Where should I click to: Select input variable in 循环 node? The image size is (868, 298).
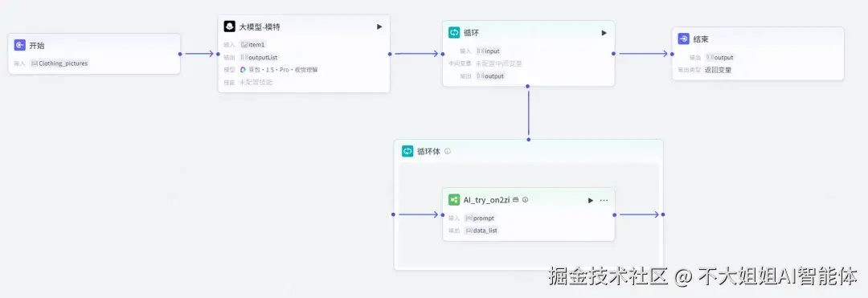(489, 51)
